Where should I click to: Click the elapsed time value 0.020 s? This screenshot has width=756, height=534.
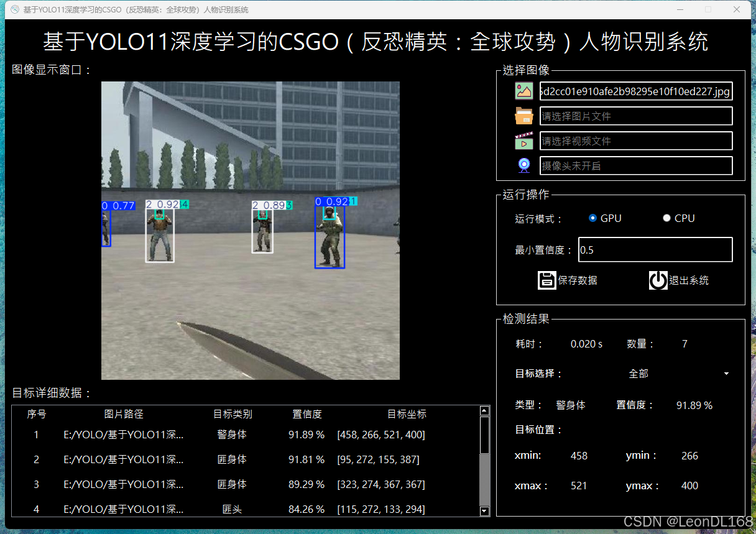point(586,344)
